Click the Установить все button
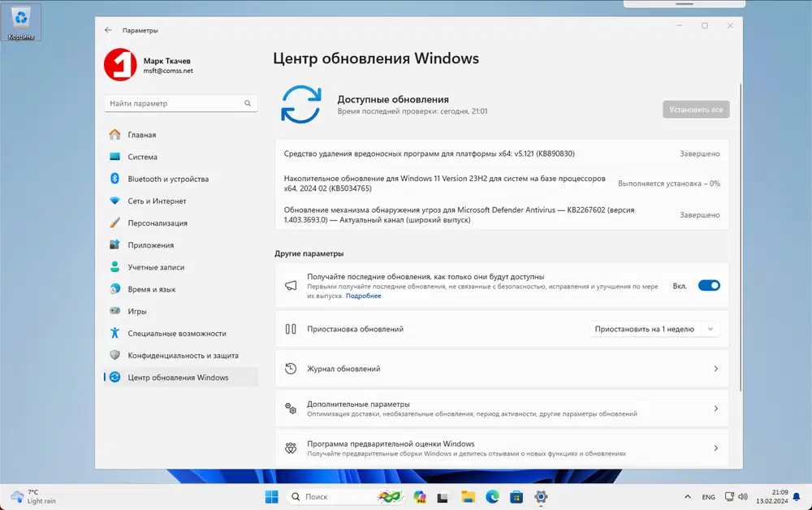812x510 pixels. click(x=696, y=110)
